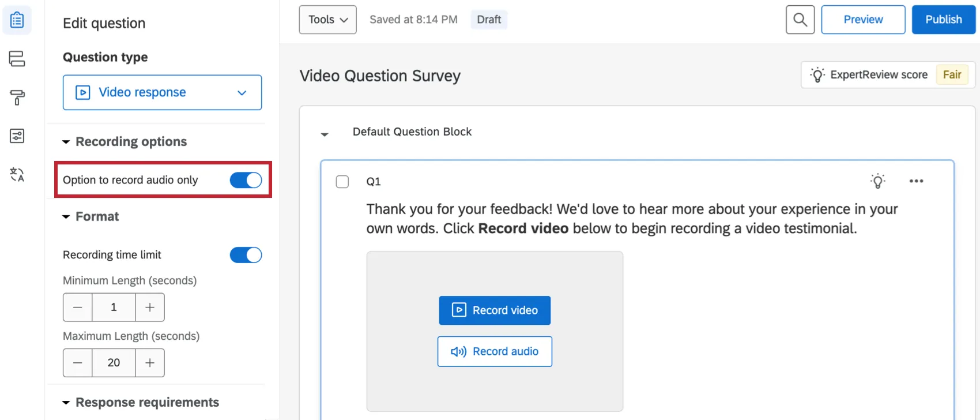This screenshot has width=980, height=420.
Task: Check the Q1 question checkbox
Action: (342, 182)
